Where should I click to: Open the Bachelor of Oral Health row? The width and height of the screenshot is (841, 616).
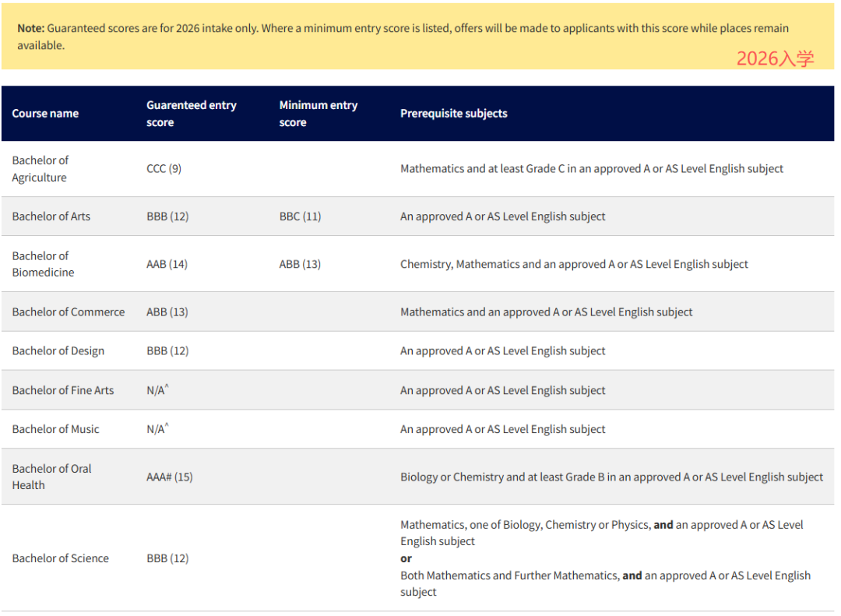point(51,477)
